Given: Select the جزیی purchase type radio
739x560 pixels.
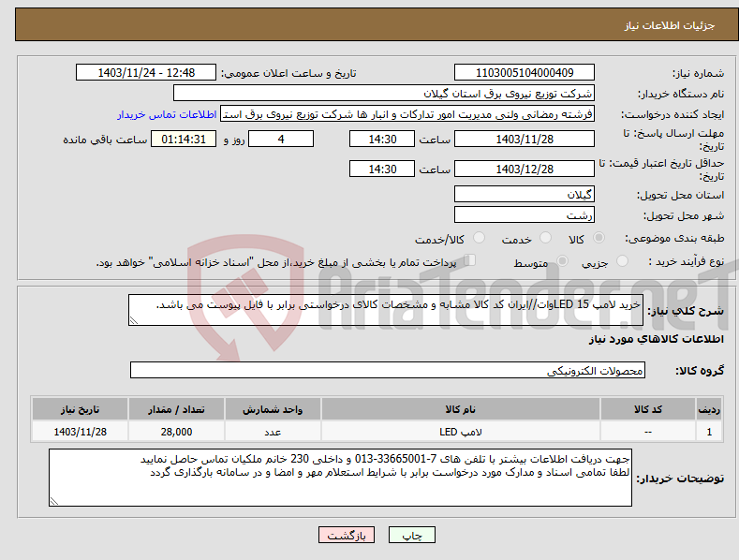Looking at the screenshot, I should click(622, 260).
